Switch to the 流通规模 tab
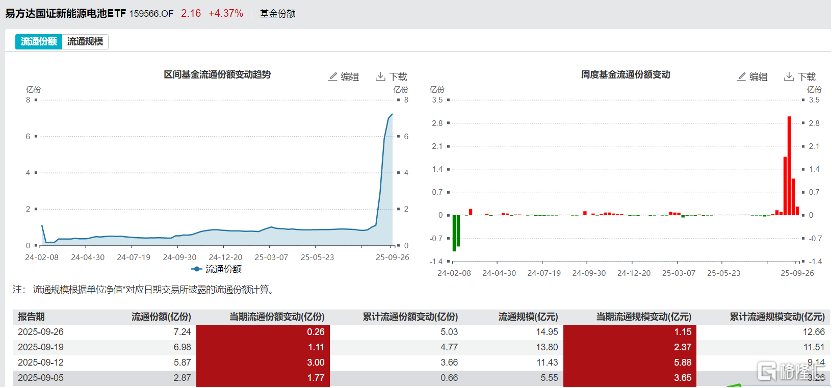832x388 pixels. pos(85,42)
